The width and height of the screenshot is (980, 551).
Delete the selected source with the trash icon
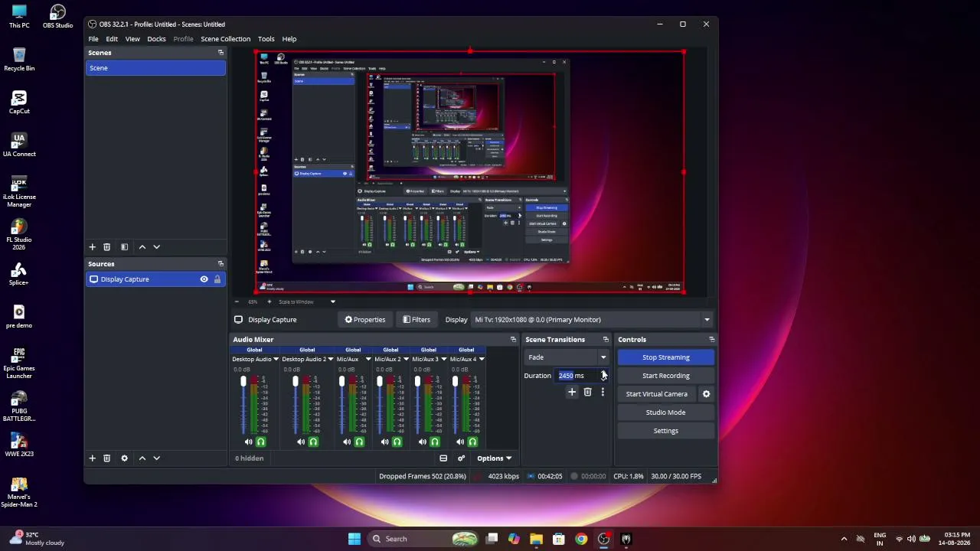pyautogui.click(x=107, y=458)
